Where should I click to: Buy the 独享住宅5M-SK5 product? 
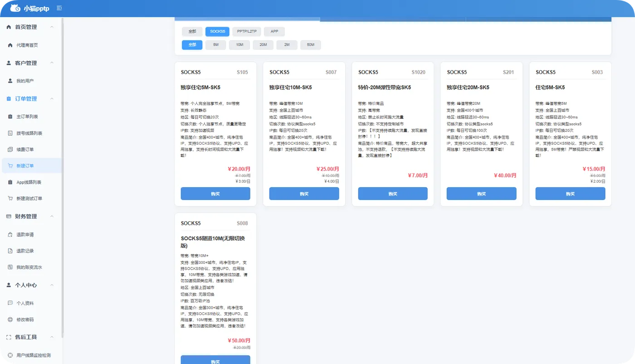[215, 194]
